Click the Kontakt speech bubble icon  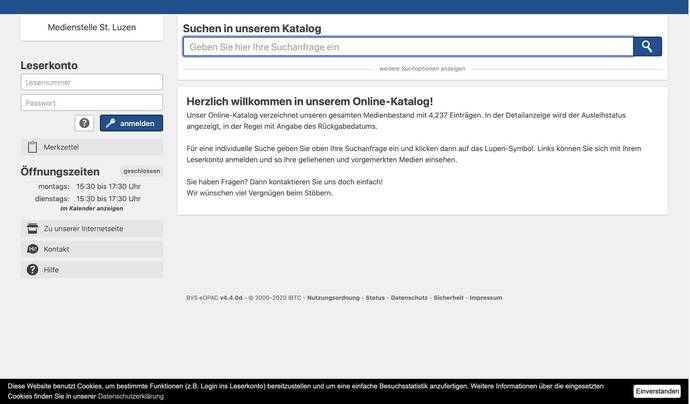pos(33,249)
